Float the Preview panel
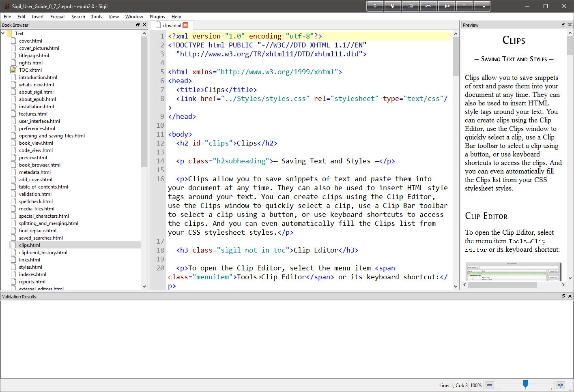 click(x=563, y=25)
